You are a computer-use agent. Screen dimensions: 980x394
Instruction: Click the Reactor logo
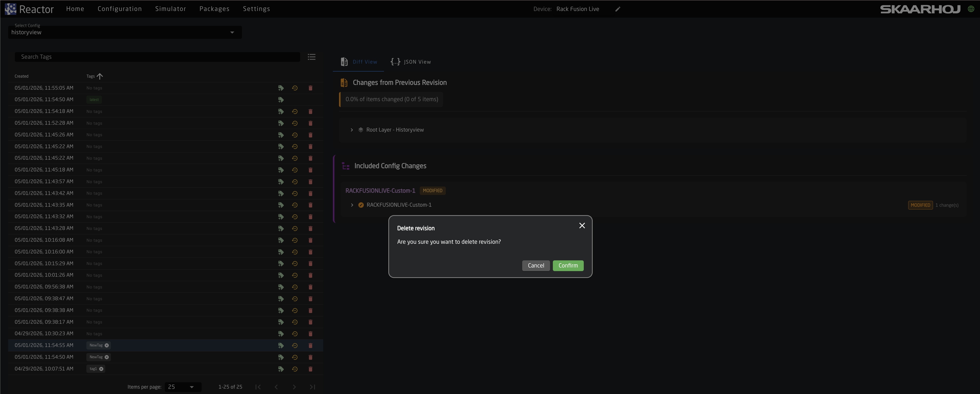tap(29, 9)
